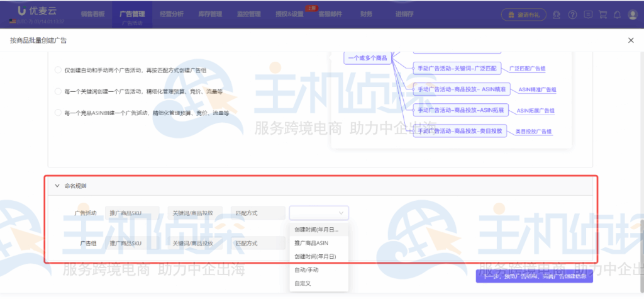Image resolution: width=644 pixels, height=299 pixels.
Task: Click 推广商品SKU field in 广告组 row
Action: tap(132, 243)
